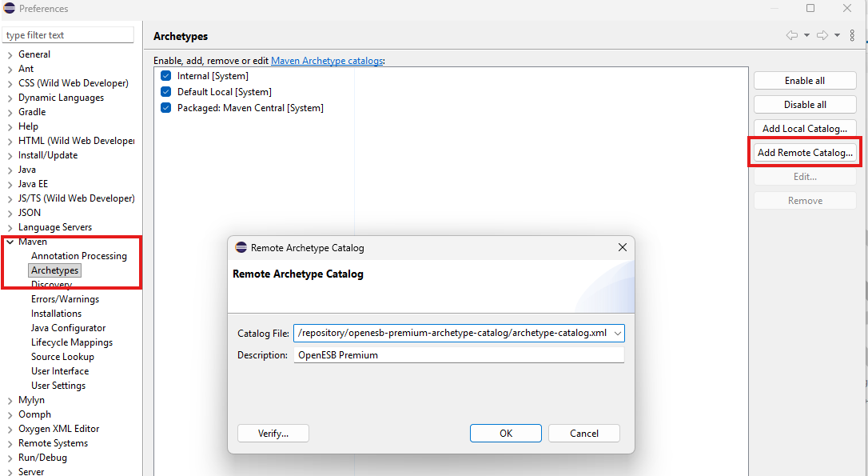
Task: Expand the CSS (Wild Web Developer) node
Action: (10, 84)
